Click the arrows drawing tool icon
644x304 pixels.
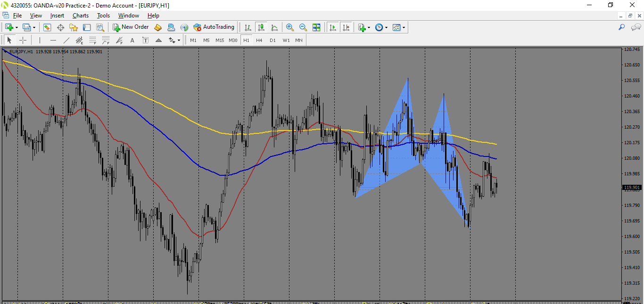(x=172, y=40)
